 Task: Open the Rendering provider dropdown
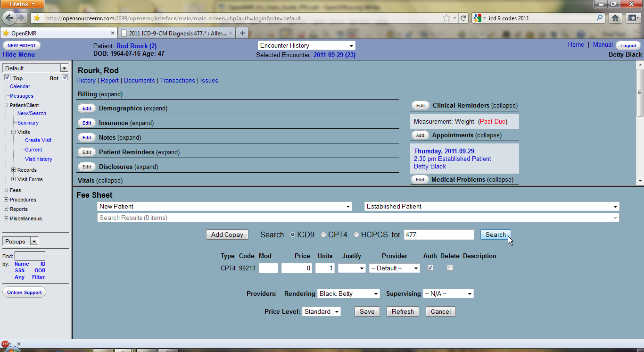(x=348, y=294)
